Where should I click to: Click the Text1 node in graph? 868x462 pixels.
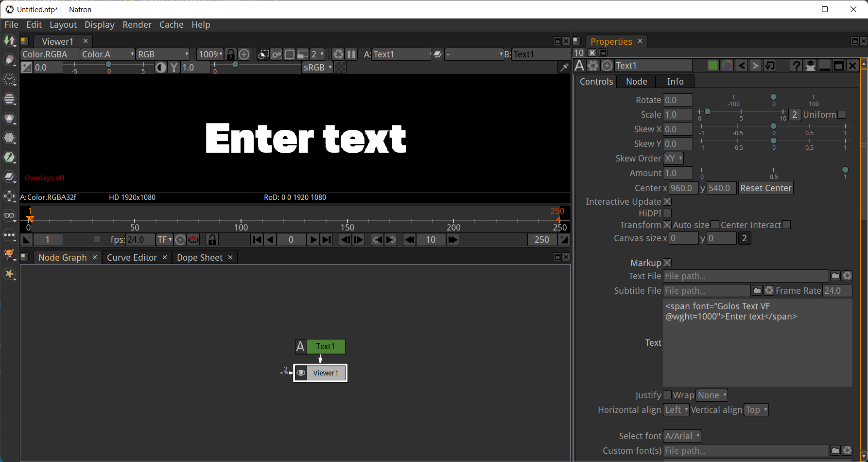(325, 346)
